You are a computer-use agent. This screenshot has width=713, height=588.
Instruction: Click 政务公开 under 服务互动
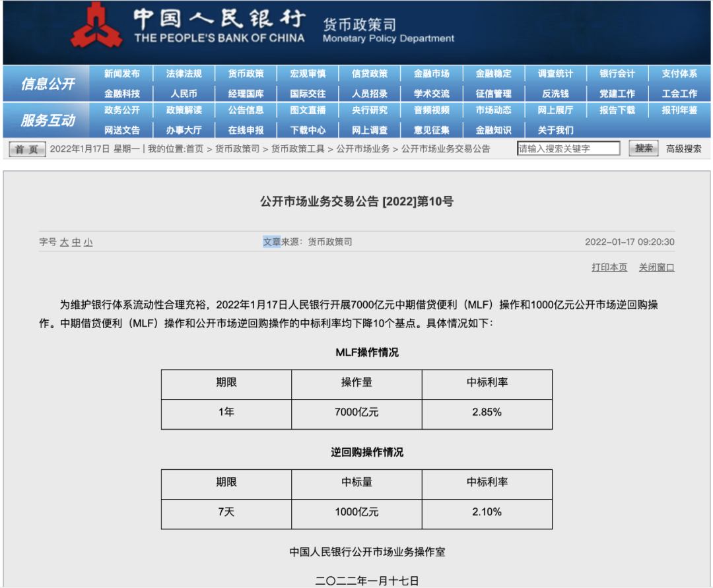pos(122,110)
